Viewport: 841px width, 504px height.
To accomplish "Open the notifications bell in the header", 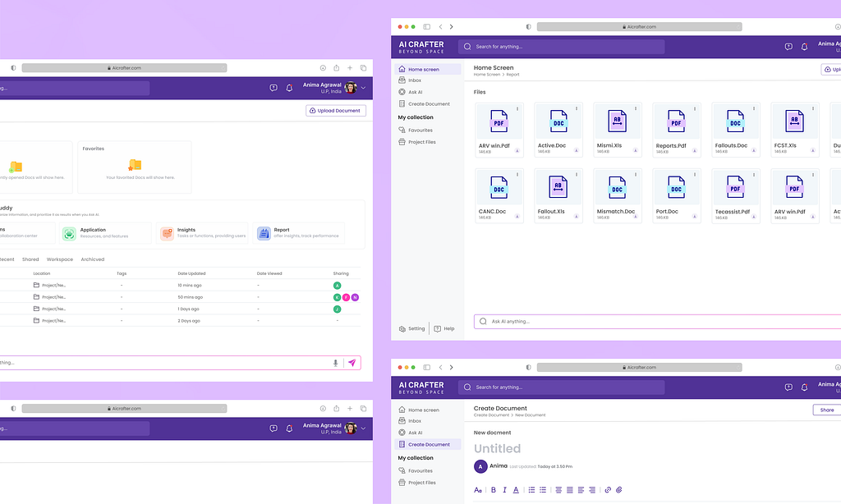I will [804, 47].
